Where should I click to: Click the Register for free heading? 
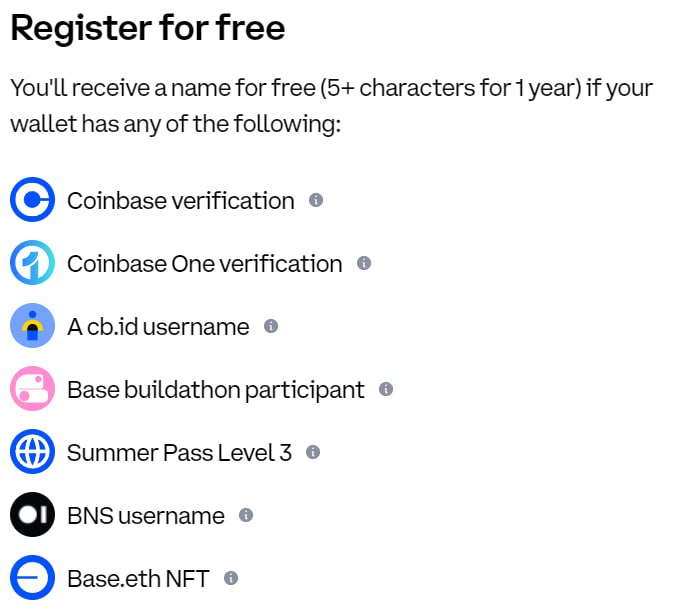pyautogui.click(x=148, y=28)
